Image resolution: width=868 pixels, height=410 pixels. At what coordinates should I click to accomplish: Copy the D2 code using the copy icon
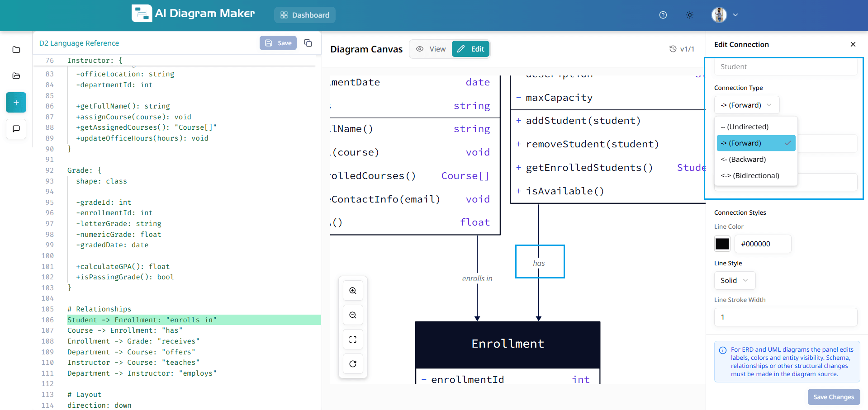308,43
